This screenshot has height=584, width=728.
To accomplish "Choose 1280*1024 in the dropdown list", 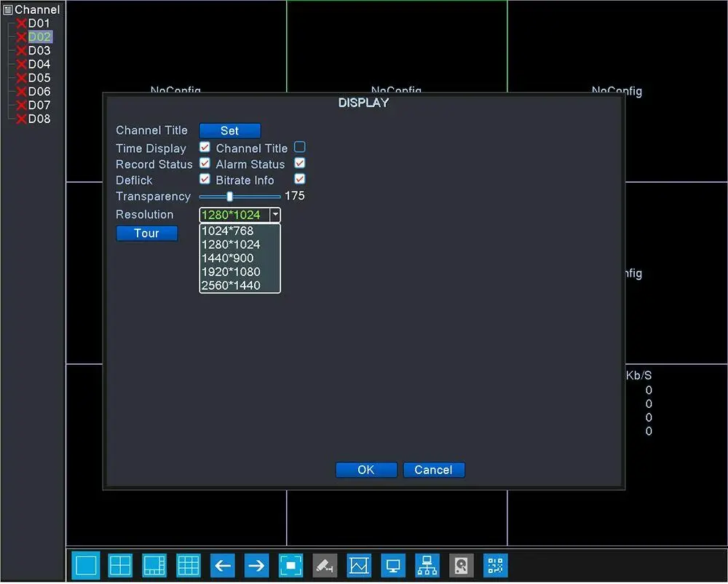I will click(x=240, y=245).
